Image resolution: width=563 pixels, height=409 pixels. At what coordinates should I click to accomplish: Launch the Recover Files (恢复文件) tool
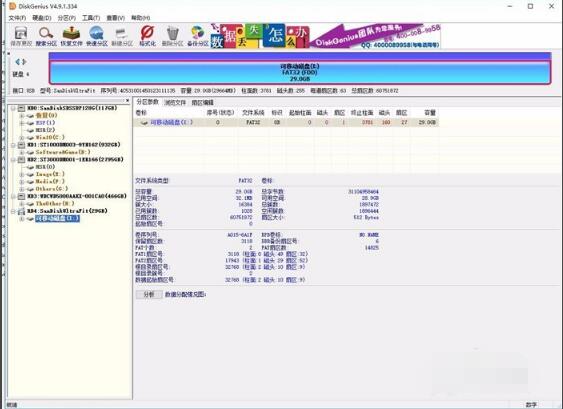(71, 36)
